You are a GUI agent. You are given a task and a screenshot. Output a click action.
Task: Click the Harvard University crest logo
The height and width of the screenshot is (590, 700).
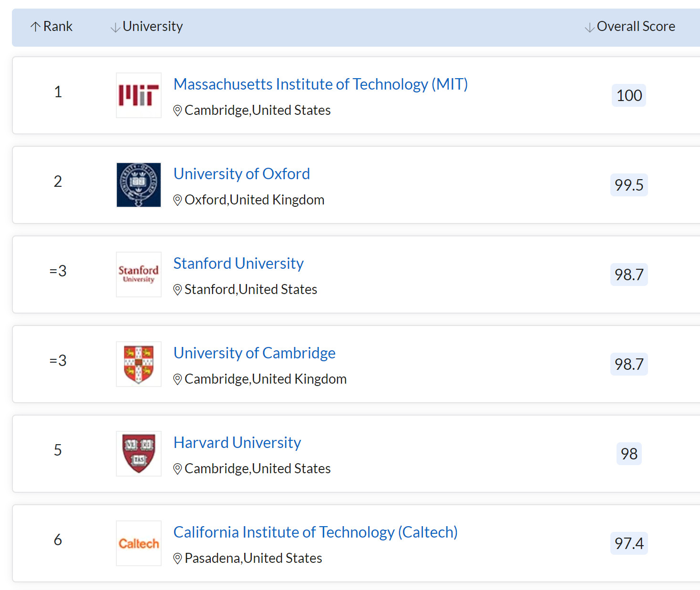coord(139,454)
